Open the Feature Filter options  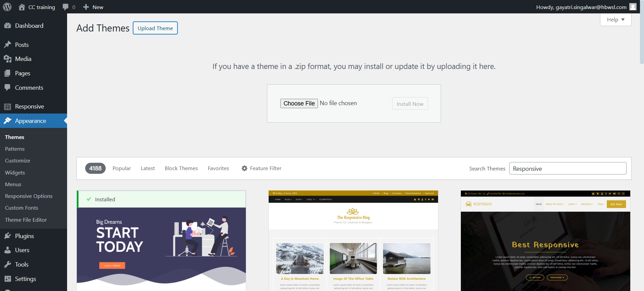point(261,168)
